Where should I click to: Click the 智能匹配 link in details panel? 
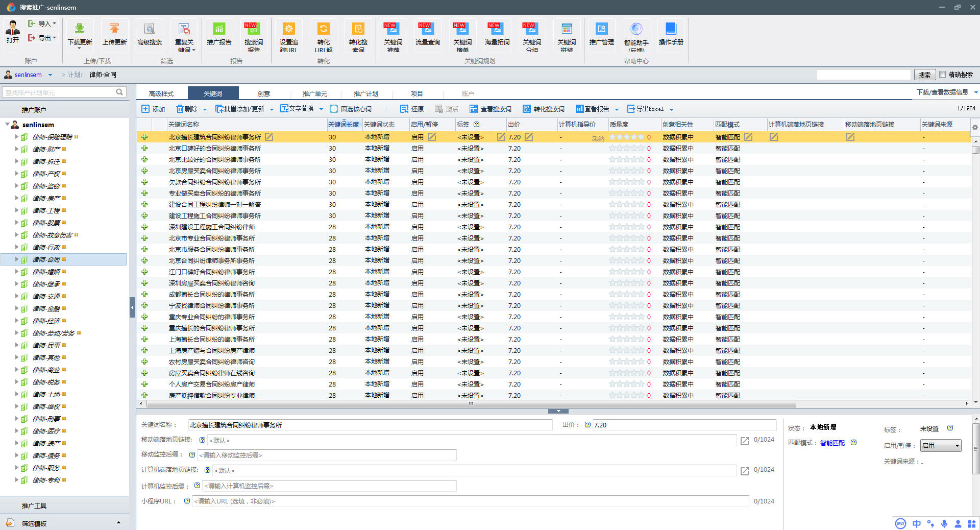[x=832, y=443]
